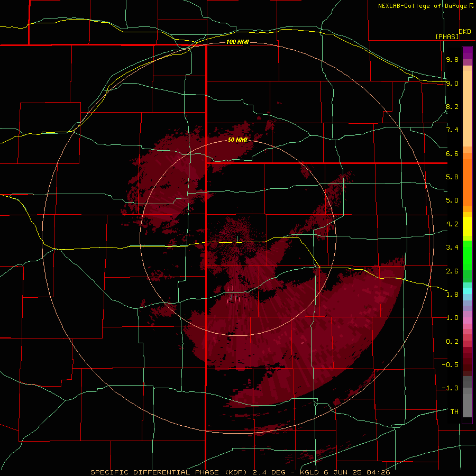The height and width of the screenshot is (476, 476).
Task: Click the 3.4 scale label
Action: tap(452, 248)
